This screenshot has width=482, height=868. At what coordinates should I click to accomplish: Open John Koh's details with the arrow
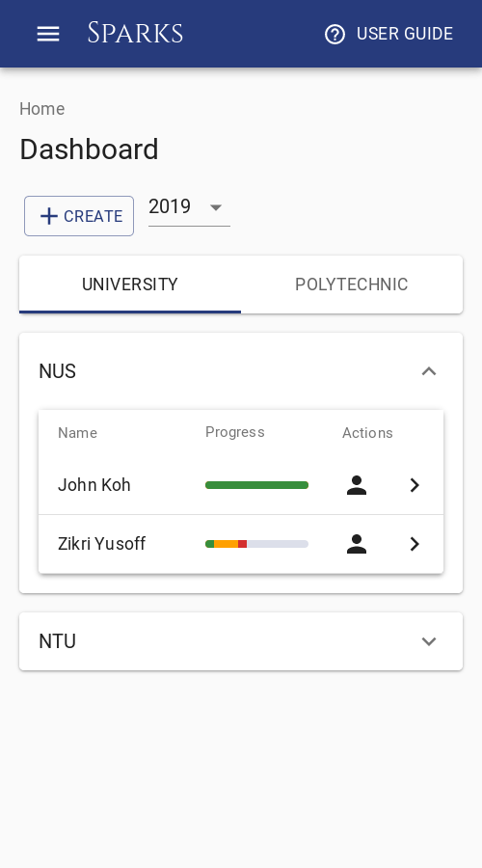[x=415, y=485]
